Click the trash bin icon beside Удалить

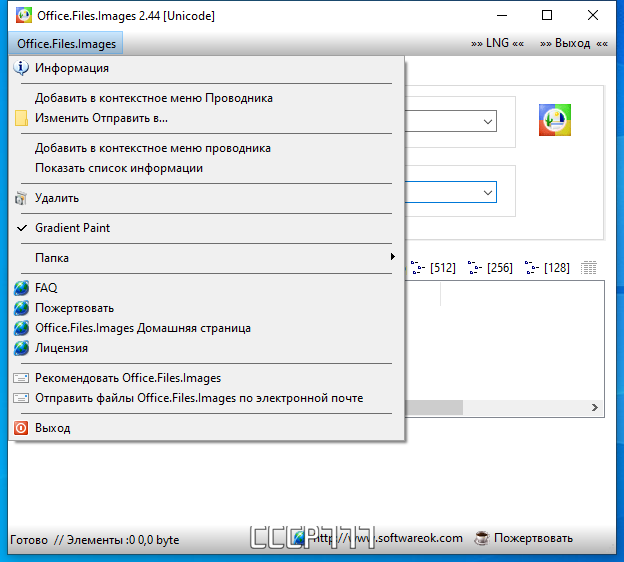pyautogui.click(x=21, y=198)
